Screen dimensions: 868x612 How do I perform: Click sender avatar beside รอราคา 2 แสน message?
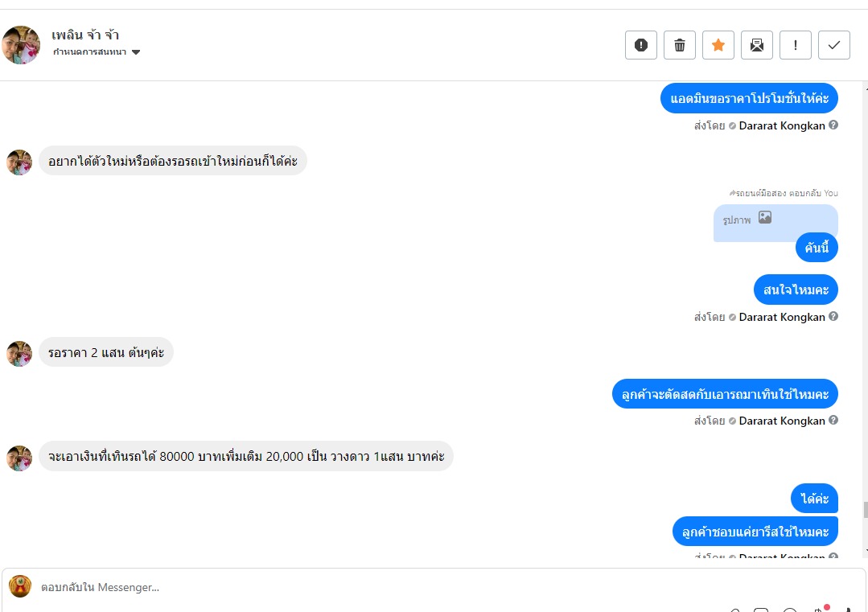pyautogui.click(x=19, y=353)
